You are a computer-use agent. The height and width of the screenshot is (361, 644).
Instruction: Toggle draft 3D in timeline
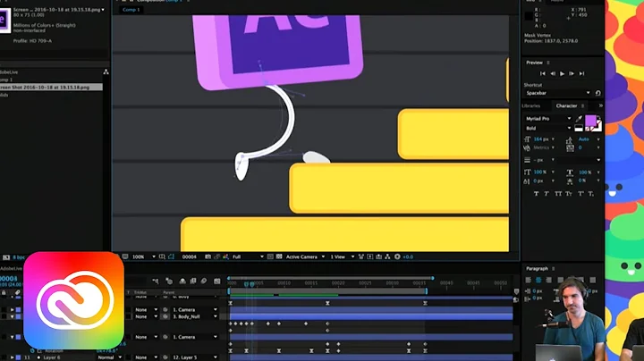169,281
